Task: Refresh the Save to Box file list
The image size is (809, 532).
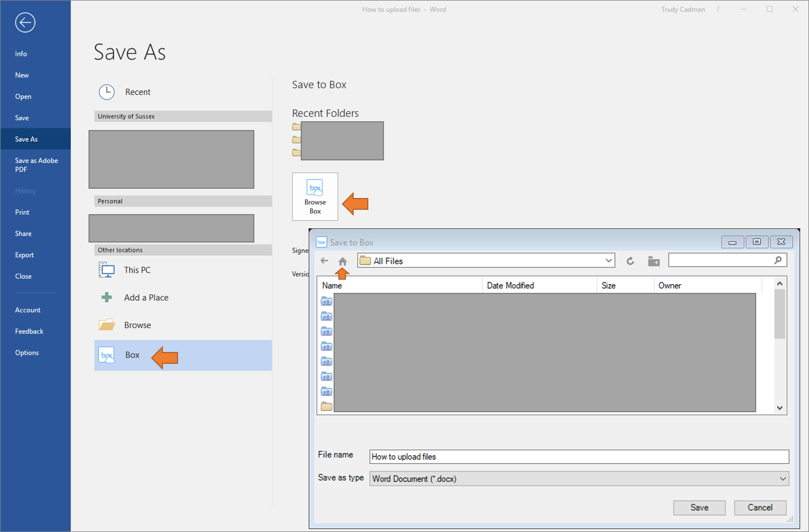Action: tap(630, 261)
